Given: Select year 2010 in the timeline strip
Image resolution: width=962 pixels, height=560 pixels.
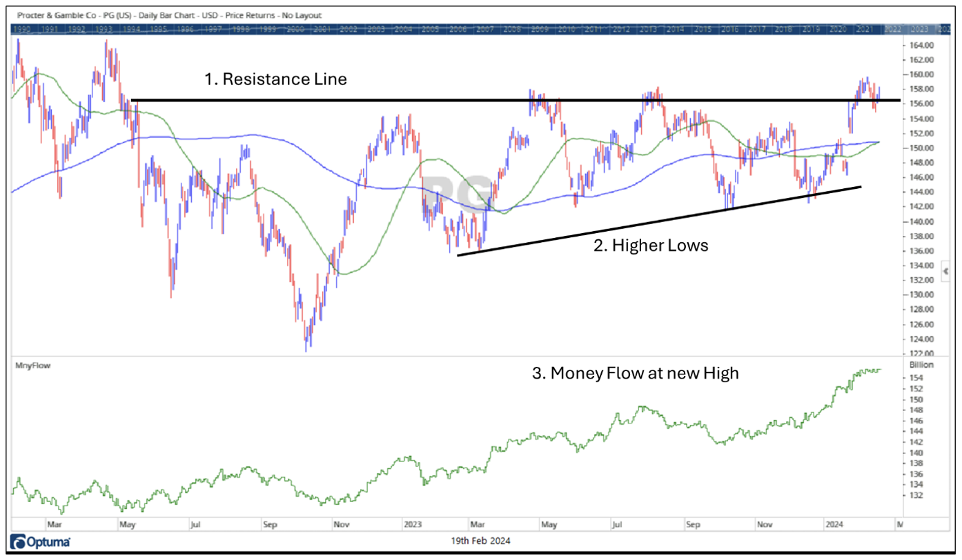Looking at the screenshot, I should pos(566,30).
